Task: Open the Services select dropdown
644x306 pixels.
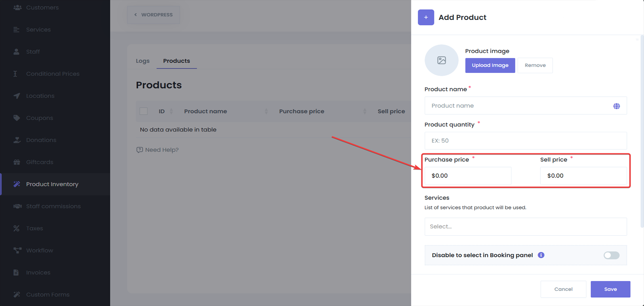Action: [x=525, y=226]
